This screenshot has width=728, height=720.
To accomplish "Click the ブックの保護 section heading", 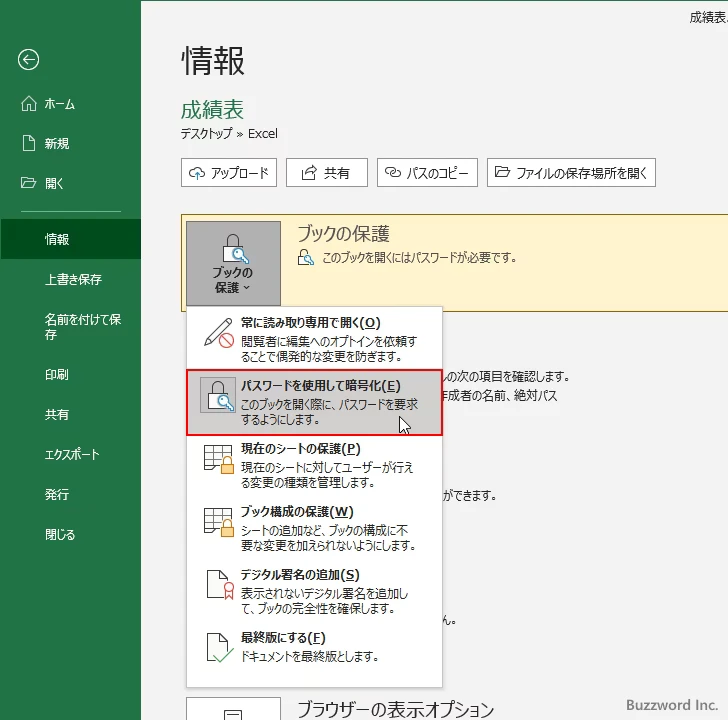I will click(x=343, y=234).
